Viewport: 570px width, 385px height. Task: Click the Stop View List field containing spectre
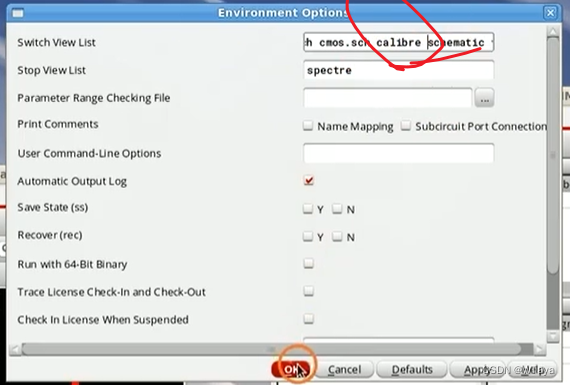tap(398, 70)
